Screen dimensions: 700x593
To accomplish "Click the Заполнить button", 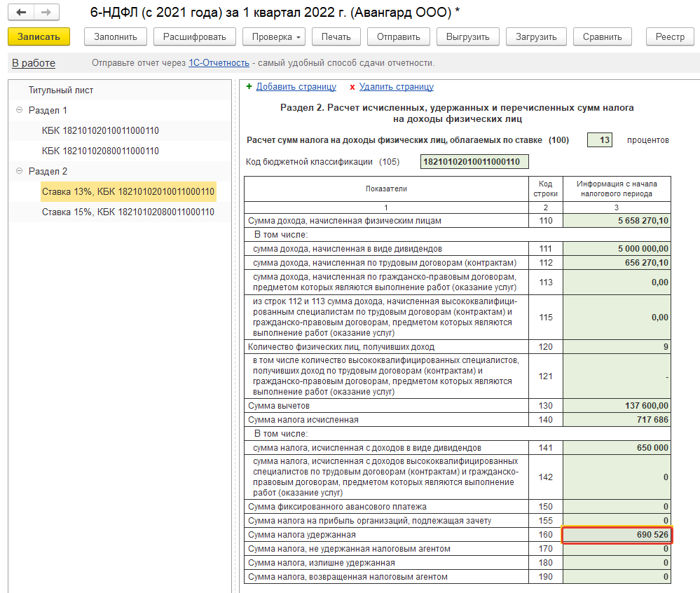I will (x=116, y=37).
